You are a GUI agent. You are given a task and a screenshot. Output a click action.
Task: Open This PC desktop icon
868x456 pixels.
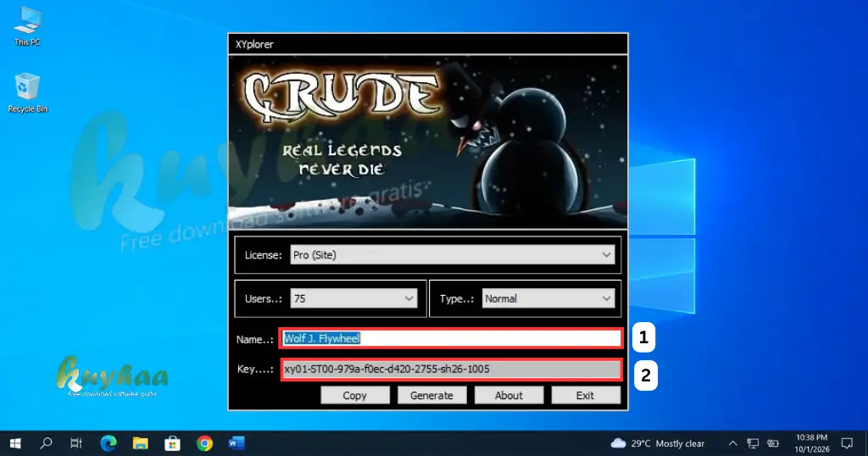click(x=27, y=26)
